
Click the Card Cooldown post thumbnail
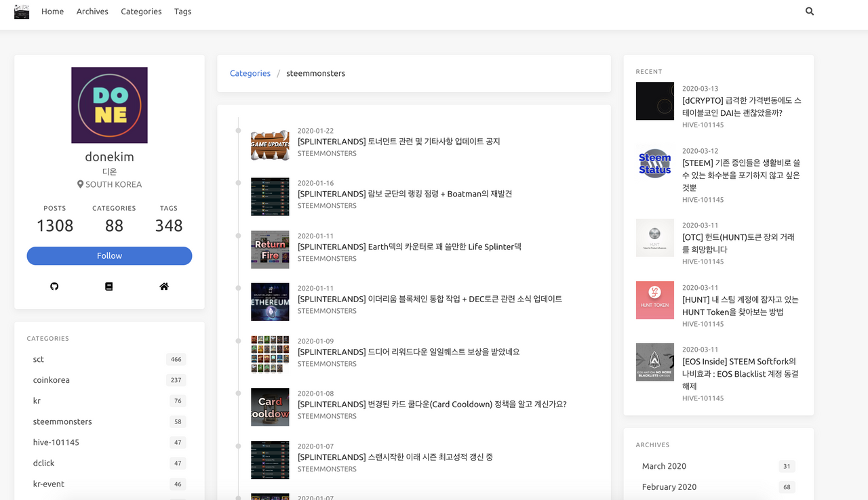click(x=270, y=407)
